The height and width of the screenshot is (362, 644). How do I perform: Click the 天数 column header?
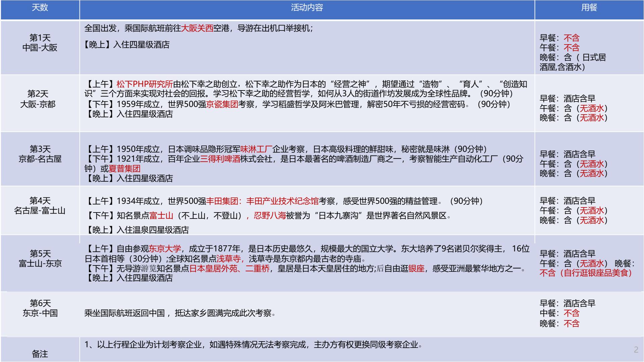(40, 10)
